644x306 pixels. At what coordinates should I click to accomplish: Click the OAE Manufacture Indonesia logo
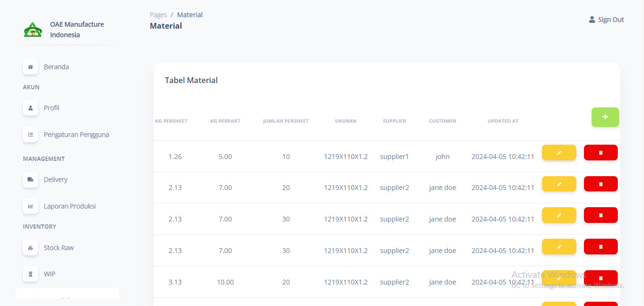33,30
